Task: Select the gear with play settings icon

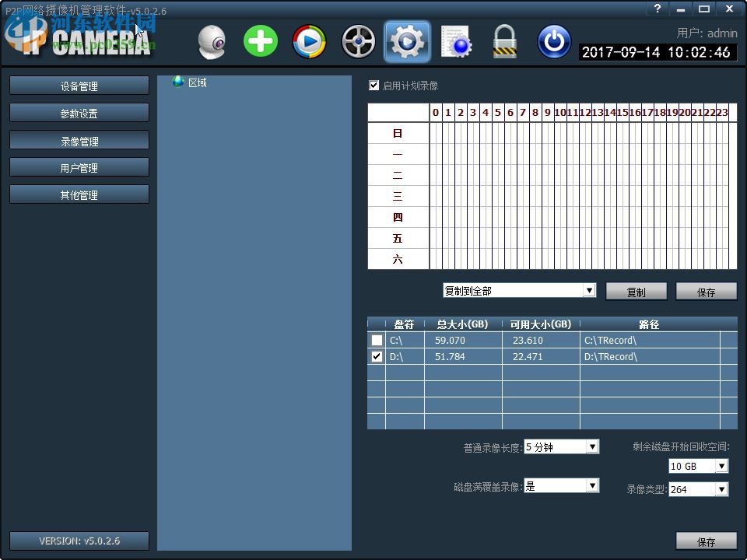Action: (x=407, y=42)
